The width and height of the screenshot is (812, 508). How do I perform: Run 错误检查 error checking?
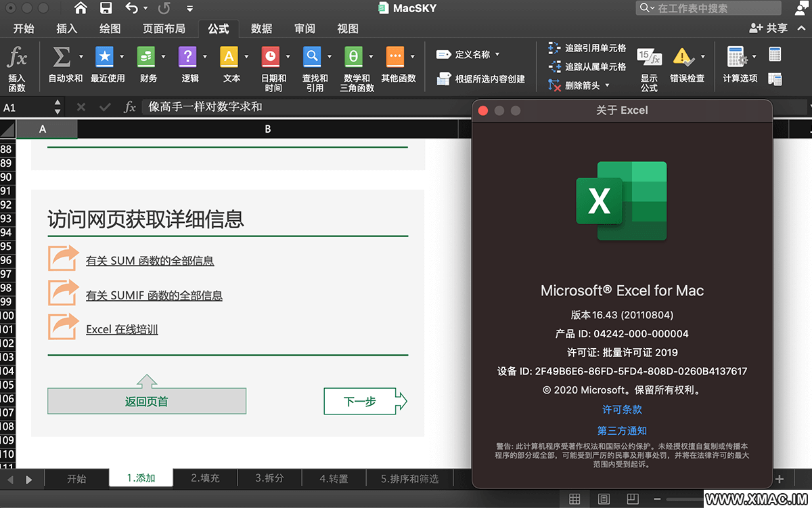[687, 66]
